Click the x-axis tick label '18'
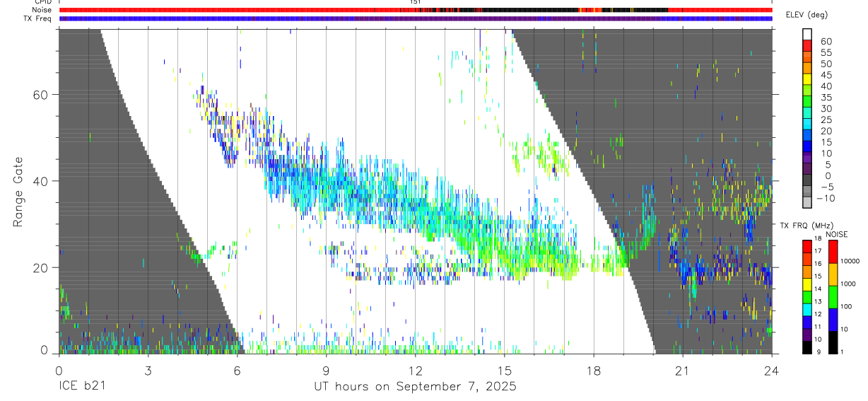868x401 pixels. pyautogui.click(x=594, y=370)
